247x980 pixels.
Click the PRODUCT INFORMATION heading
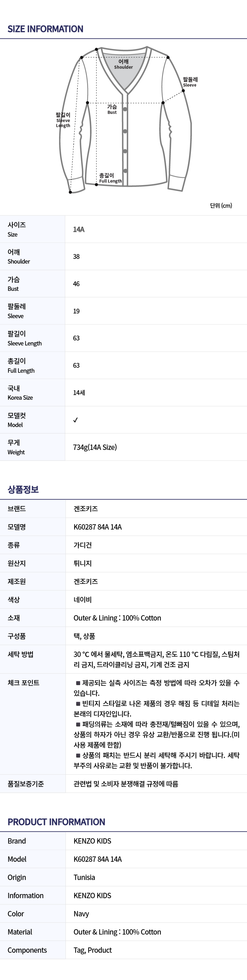pos(56,822)
